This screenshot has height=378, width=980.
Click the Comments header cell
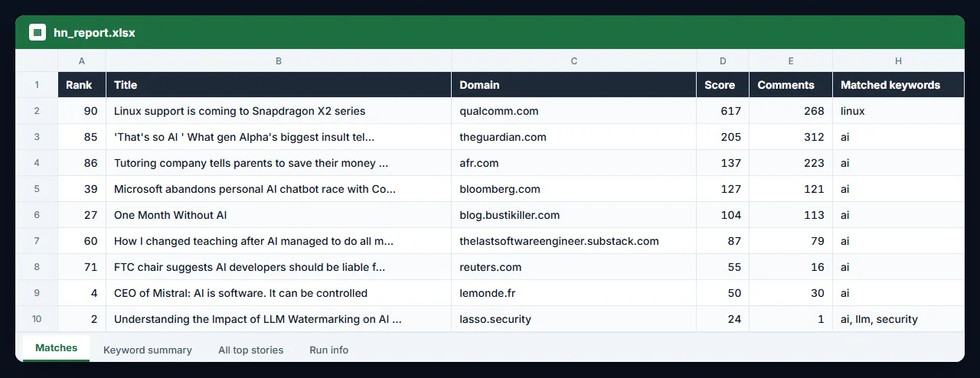click(791, 85)
